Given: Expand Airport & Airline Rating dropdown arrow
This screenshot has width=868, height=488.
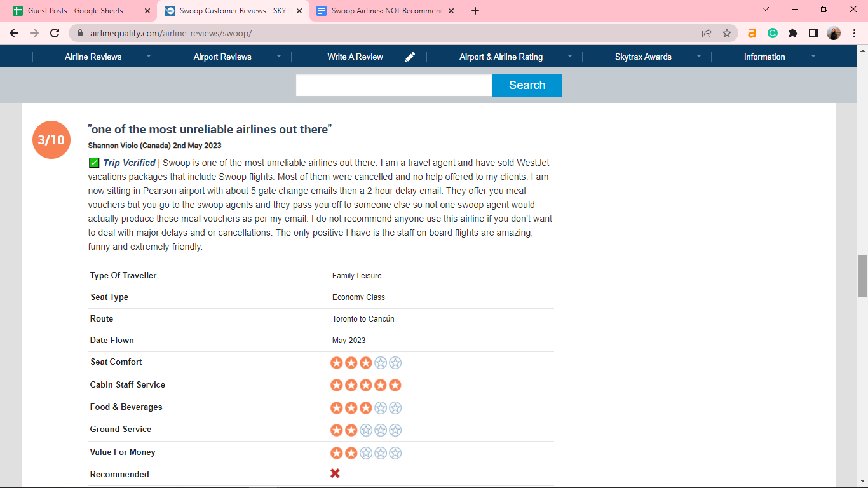Looking at the screenshot, I should (x=570, y=56).
